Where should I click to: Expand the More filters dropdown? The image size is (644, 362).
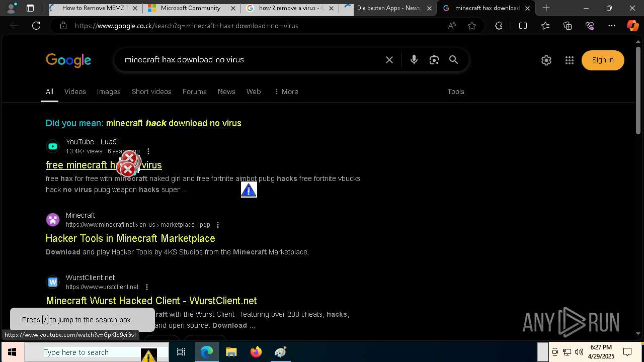coord(286,92)
